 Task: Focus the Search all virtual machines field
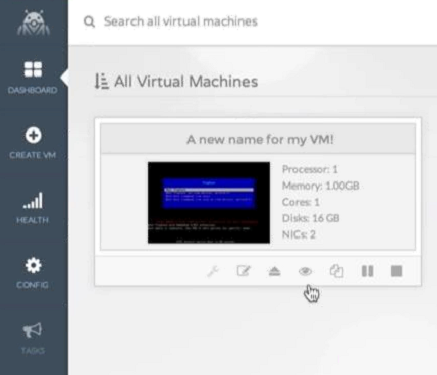coord(181,22)
